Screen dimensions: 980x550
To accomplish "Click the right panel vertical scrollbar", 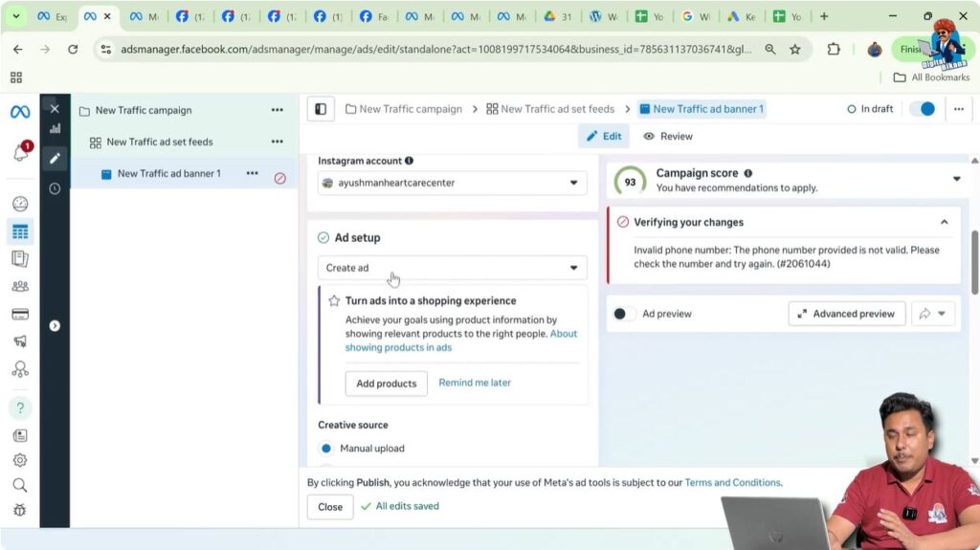I will click(x=974, y=262).
